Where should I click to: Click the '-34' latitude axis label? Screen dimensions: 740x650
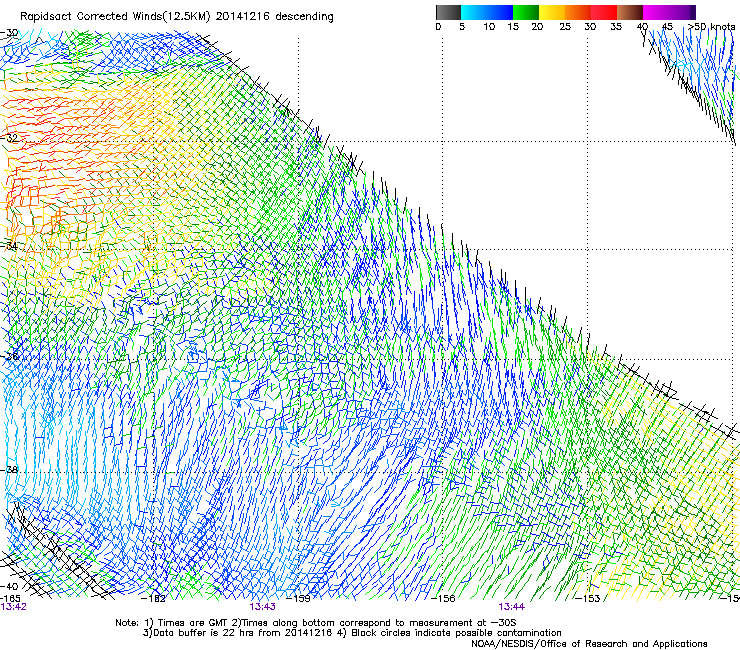pos(9,246)
